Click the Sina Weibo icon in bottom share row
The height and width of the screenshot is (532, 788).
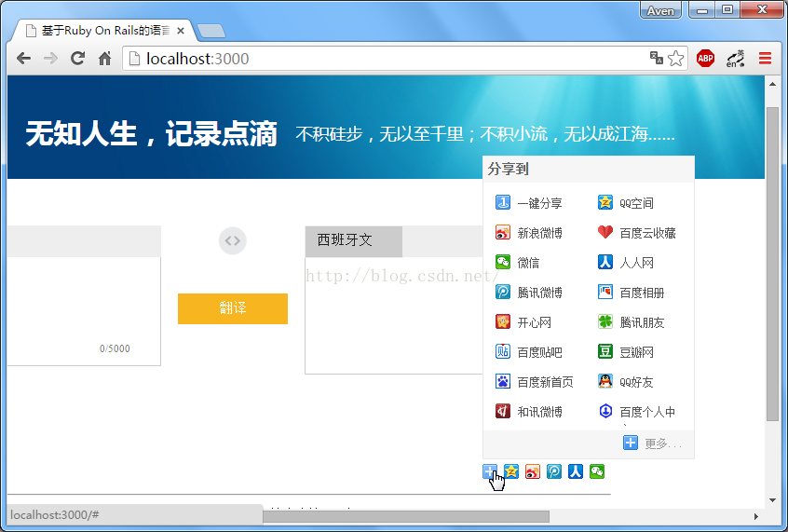533,471
